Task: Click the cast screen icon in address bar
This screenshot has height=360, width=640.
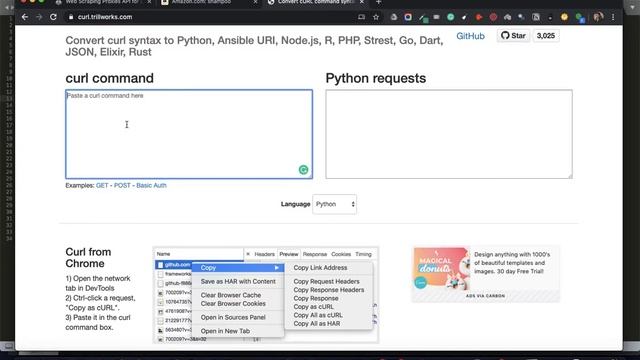Action: point(361,17)
